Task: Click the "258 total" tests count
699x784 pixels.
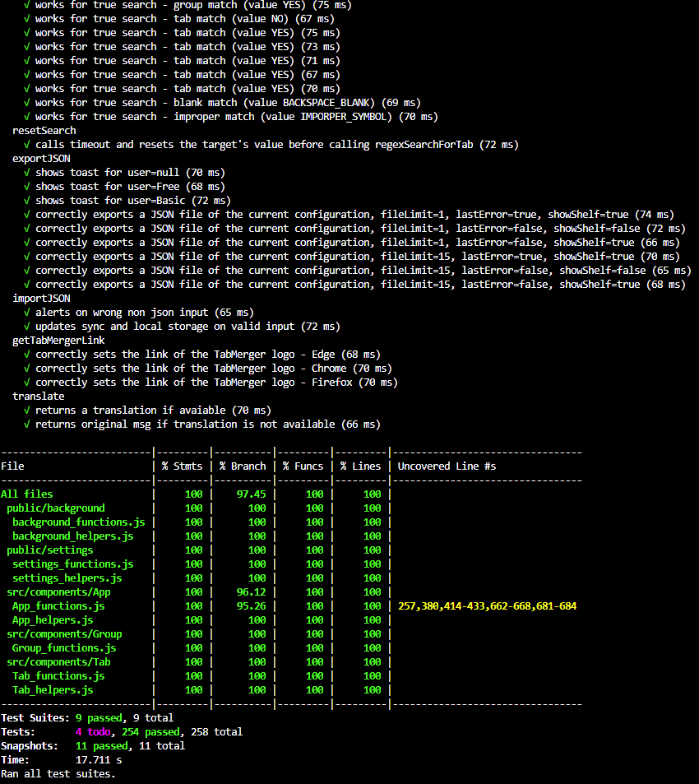Action: click(x=216, y=732)
